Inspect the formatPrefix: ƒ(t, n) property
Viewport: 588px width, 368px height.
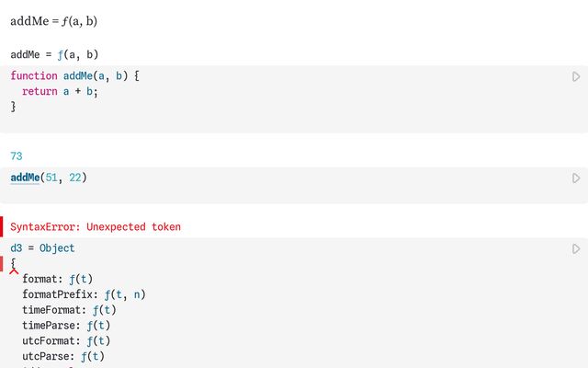pos(84,294)
